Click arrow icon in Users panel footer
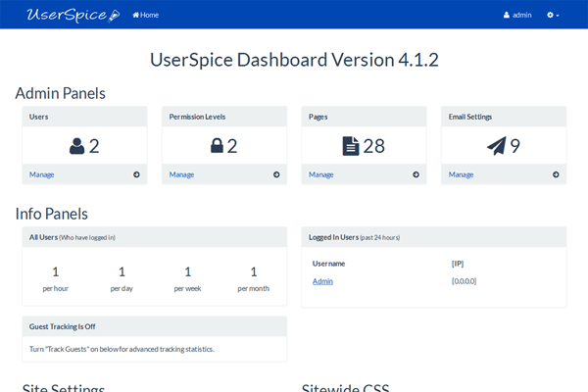The image size is (588, 392). pyautogui.click(x=136, y=174)
